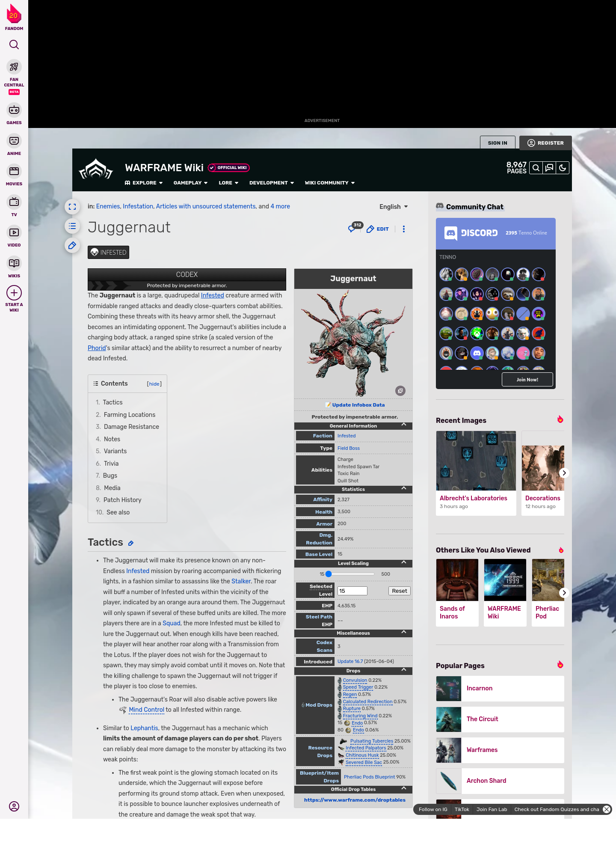This screenshot has height=856, width=616.
Task: Go to Patch History in Contents
Action: click(122, 500)
